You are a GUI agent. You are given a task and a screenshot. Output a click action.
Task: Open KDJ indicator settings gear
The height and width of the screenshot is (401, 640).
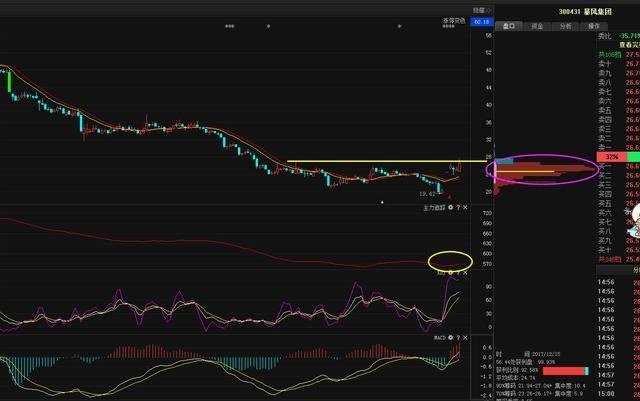(x=450, y=271)
